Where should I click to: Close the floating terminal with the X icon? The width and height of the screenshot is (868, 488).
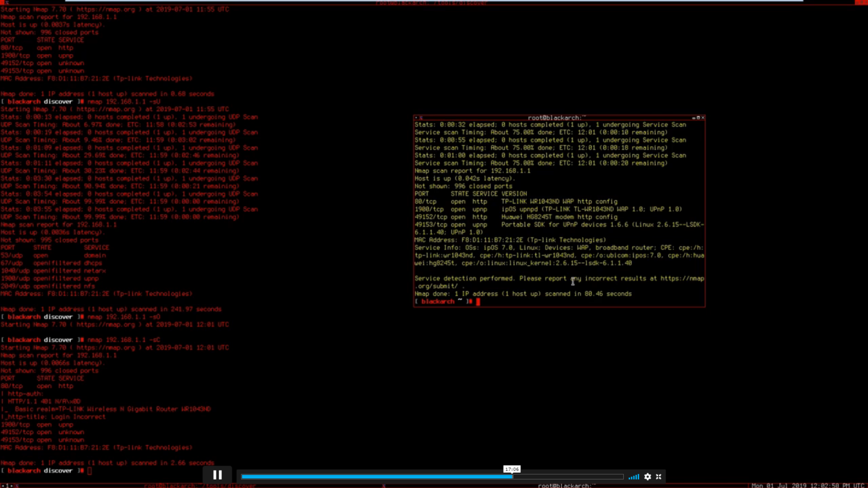tap(702, 118)
